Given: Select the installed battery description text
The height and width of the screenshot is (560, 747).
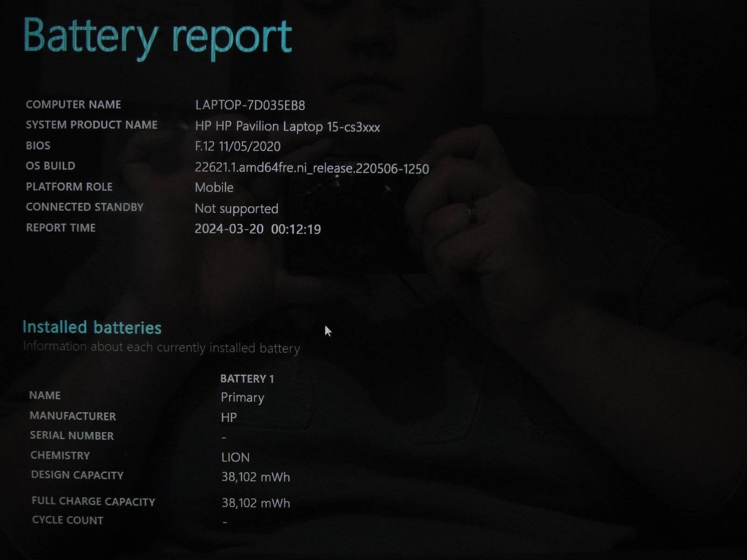Looking at the screenshot, I should [161, 348].
